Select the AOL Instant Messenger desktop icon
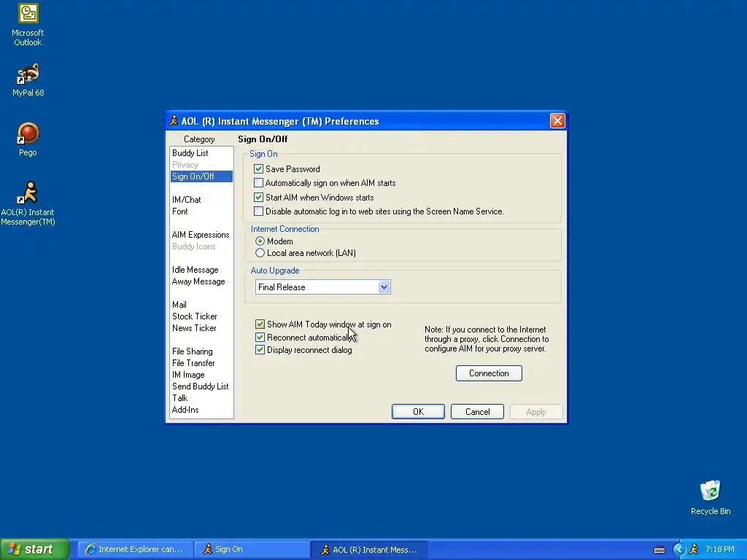The width and height of the screenshot is (747, 560). point(28,203)
